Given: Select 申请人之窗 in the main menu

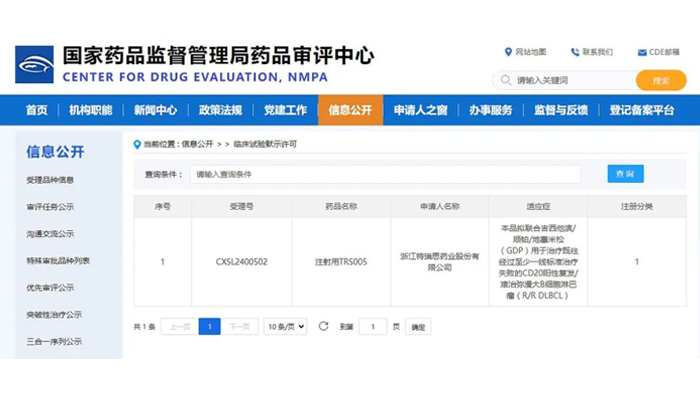Looking at the screenshot, I should click(x=420, y=110).
